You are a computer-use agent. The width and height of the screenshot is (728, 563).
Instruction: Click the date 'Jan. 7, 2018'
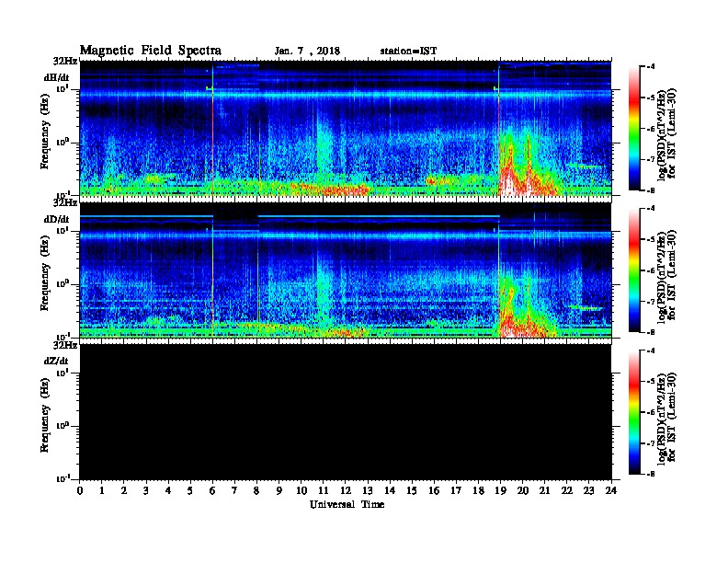(307, 52)
